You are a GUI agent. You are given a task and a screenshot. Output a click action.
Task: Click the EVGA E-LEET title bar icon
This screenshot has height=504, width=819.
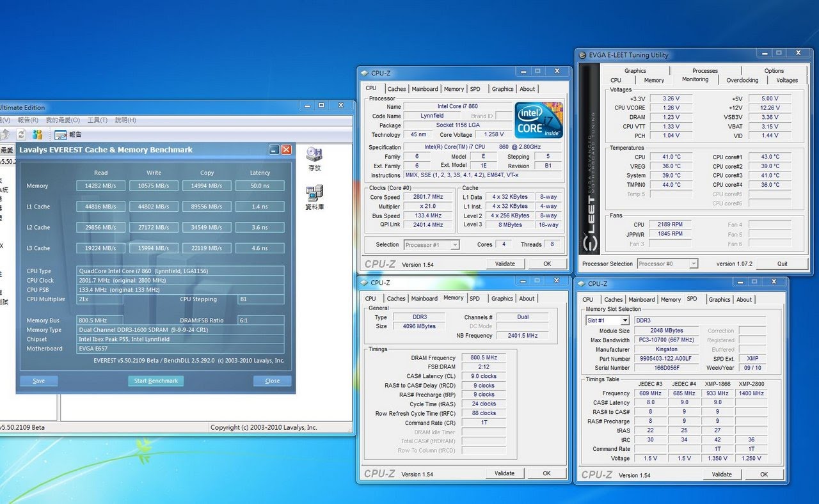583,54
